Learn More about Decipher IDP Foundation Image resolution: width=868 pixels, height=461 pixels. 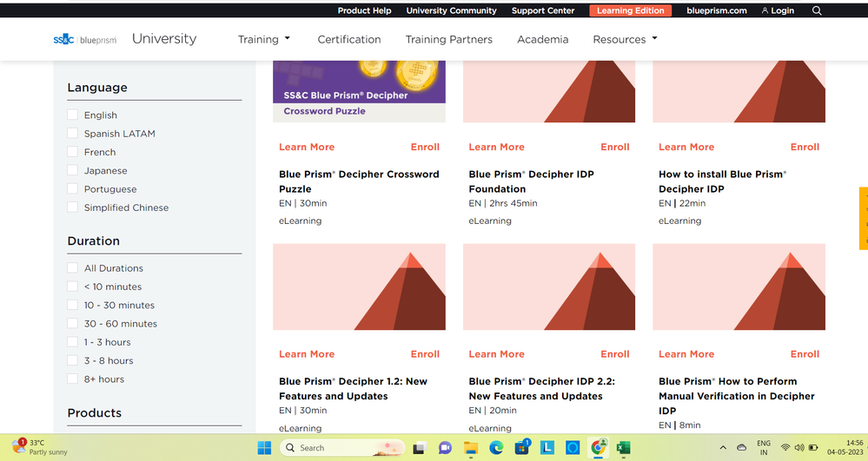pyautogui.click(x=496, y=147)
